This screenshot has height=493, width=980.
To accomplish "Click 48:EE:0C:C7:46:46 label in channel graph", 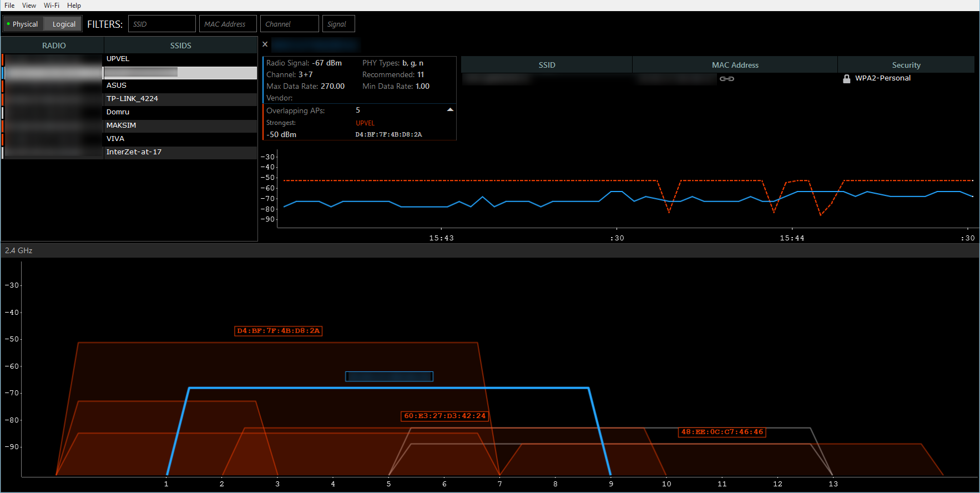I will click(722, 432).
